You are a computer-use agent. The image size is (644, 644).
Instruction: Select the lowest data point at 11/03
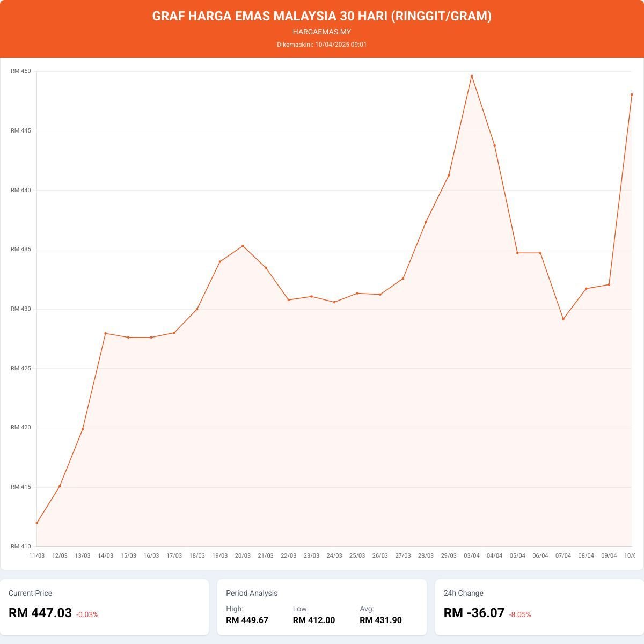pos(37,523)
